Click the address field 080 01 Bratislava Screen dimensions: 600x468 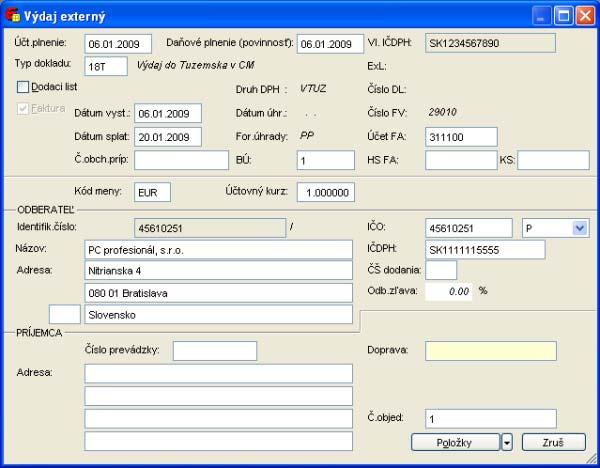pos(218,293)
